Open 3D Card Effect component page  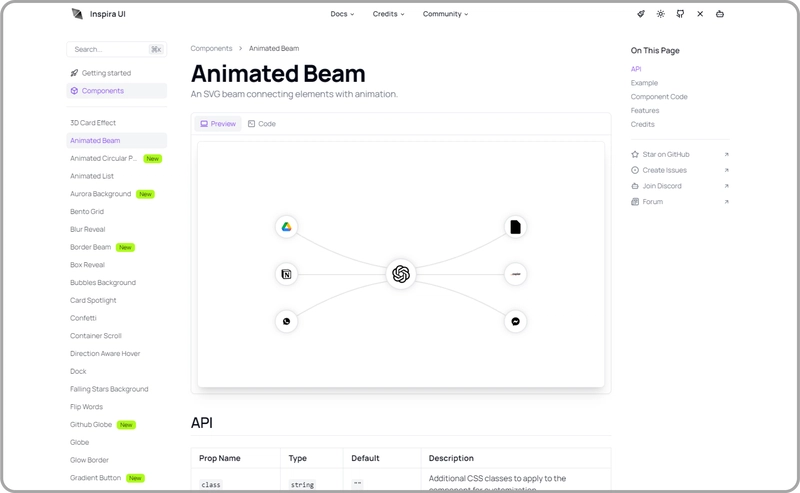[x=93, y=123]
